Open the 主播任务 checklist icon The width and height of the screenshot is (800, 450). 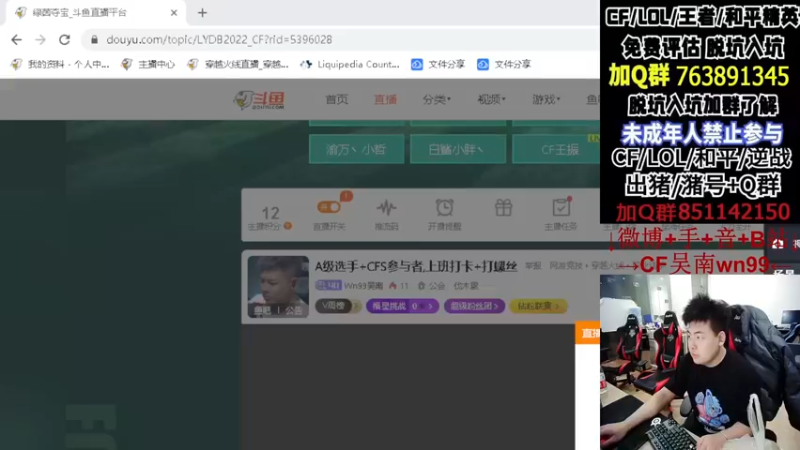coord(561,207)
